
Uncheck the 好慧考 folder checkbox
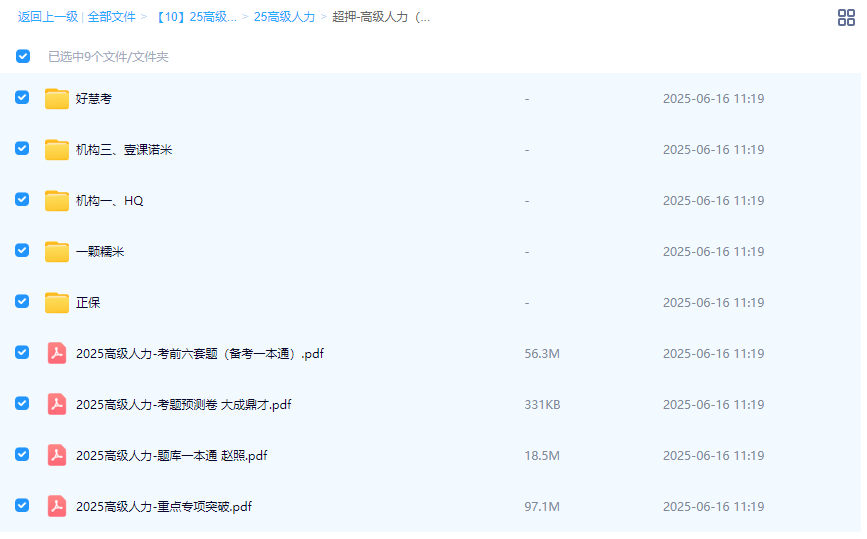point(22,97)
